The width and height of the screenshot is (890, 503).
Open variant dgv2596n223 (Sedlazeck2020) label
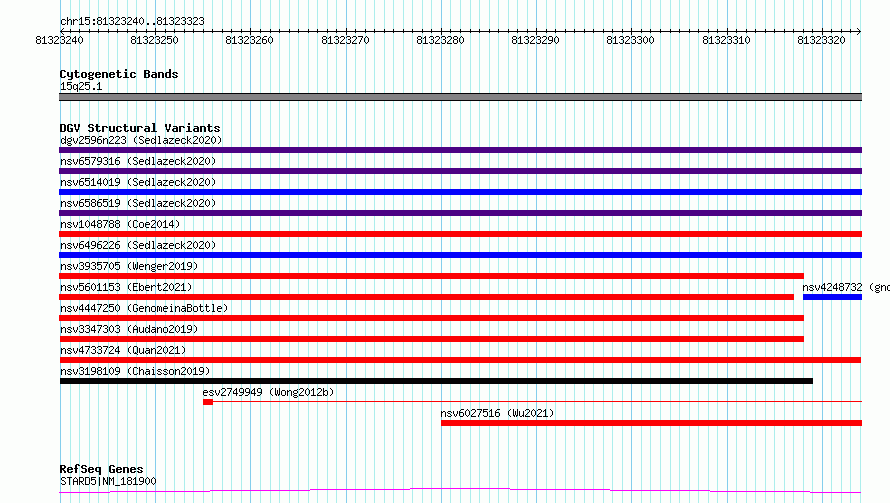click(141, 140)
